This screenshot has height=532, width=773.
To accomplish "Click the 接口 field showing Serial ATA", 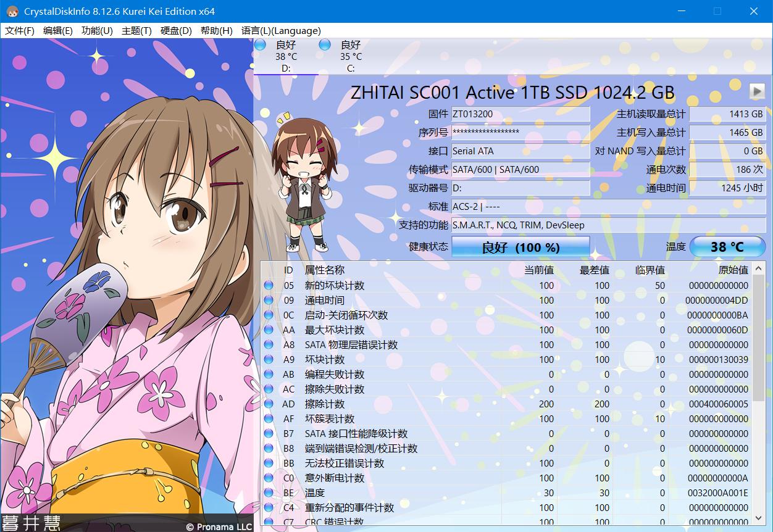I will pyautogui.click(x=520, y=151).
